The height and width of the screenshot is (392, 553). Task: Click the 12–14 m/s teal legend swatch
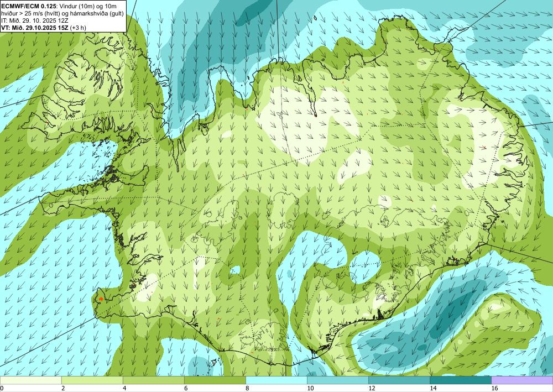(x=399, y=380)
